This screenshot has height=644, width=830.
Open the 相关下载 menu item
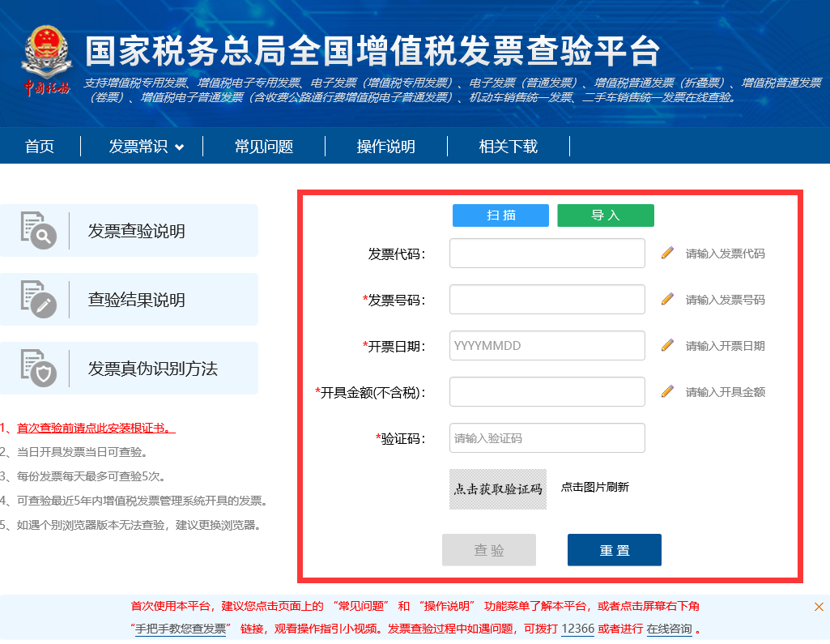tap(509, 146)
